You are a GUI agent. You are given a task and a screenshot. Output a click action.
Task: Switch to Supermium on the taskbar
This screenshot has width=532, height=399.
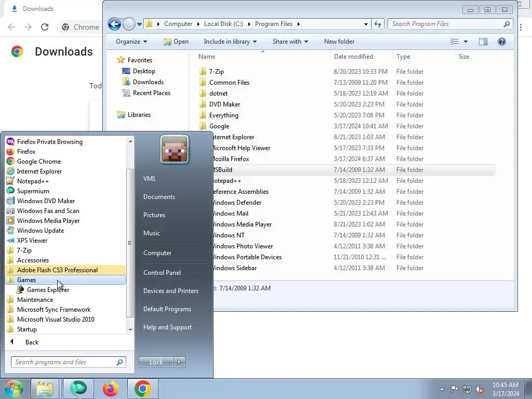pos(78,389)
